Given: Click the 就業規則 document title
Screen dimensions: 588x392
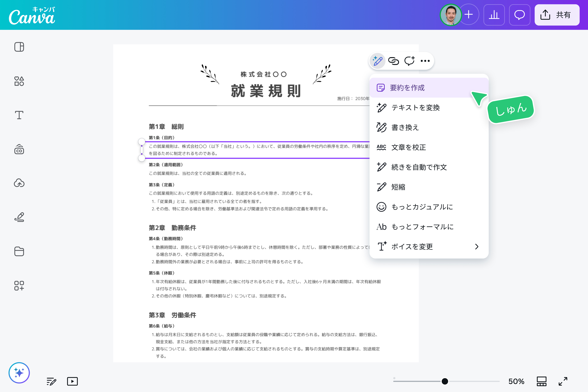Looking at the screenshot, I should [266, 91].
